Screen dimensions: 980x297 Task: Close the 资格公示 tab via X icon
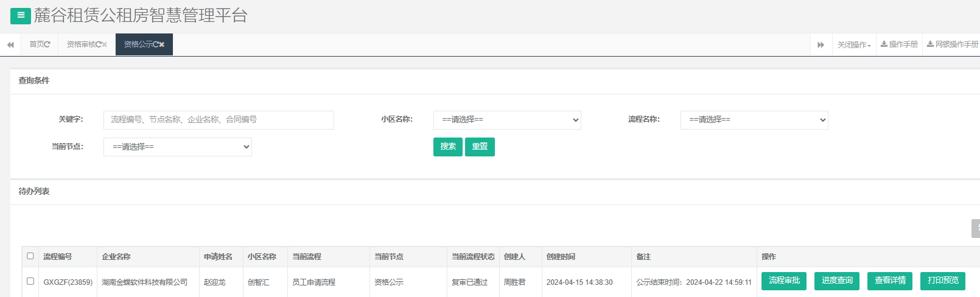(x=162, y=44)
